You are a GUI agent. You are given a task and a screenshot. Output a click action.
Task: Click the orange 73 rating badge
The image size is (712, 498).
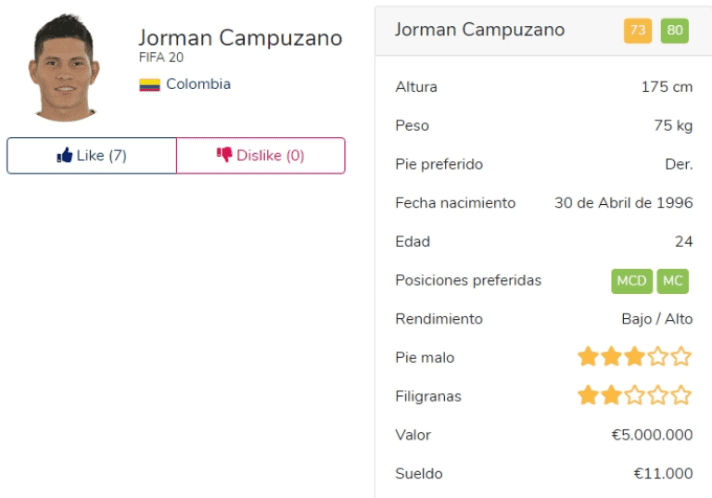(x=638, y=30)
